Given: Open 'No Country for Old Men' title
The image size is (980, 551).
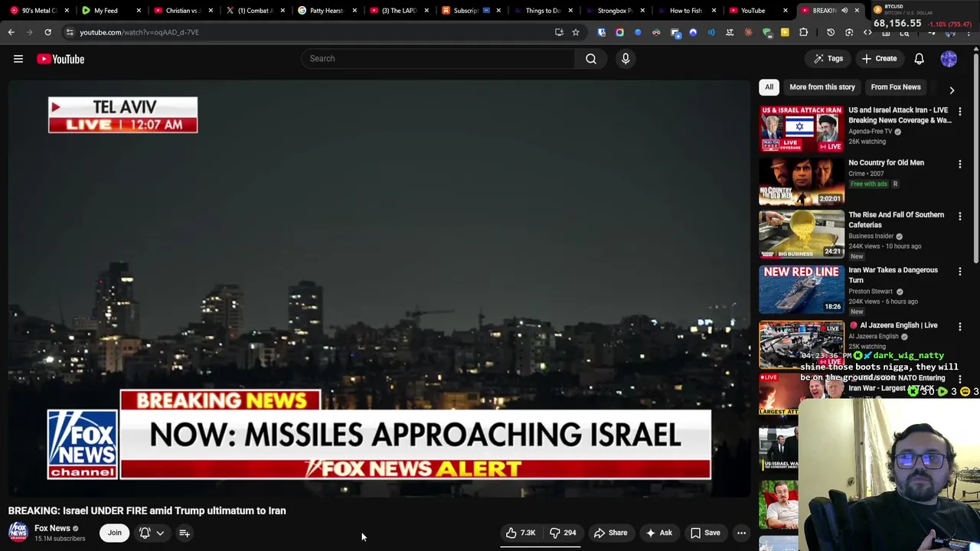Looking at the screenshot, I should tap(886, 162).
